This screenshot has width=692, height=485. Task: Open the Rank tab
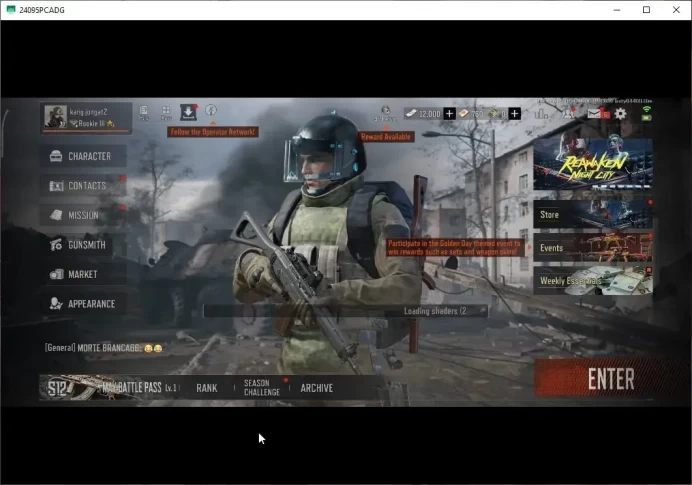[x=207, y=388]
